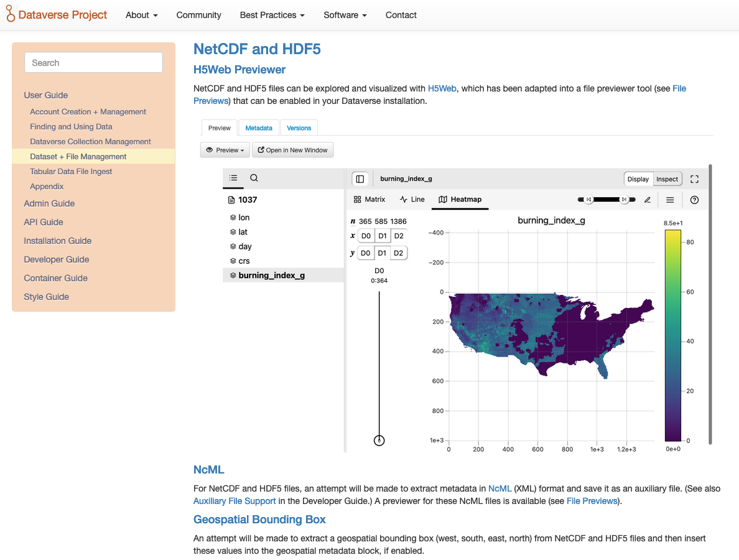
Task: Click the color domain slider in toolbar
Action: tap(607, 200)
